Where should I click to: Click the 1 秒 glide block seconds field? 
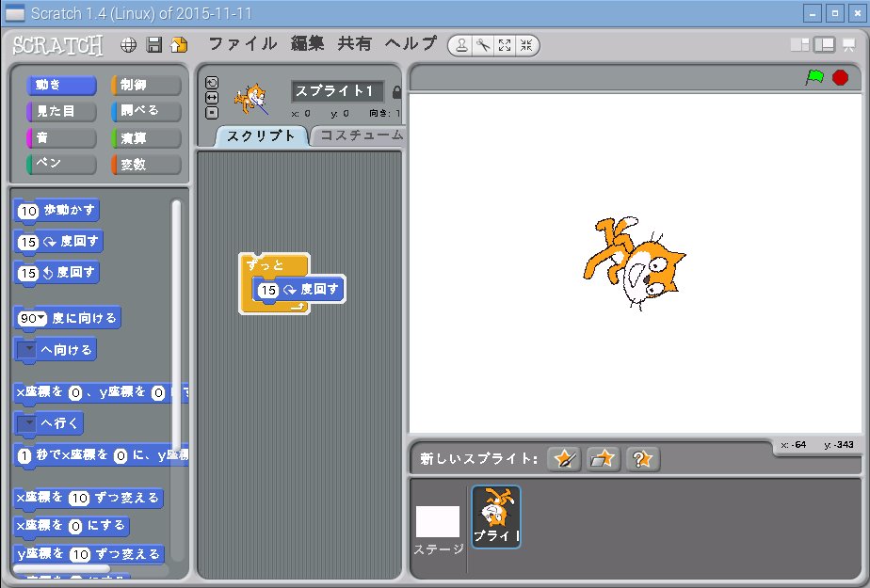pos(24,456)
